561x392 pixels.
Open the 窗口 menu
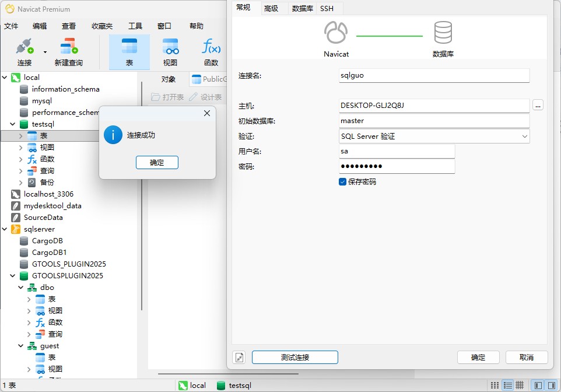pyautogui.click(x=164, y=26)
